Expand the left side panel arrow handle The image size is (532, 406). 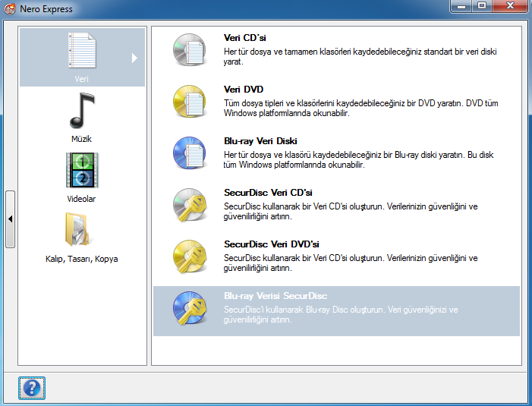10,219
